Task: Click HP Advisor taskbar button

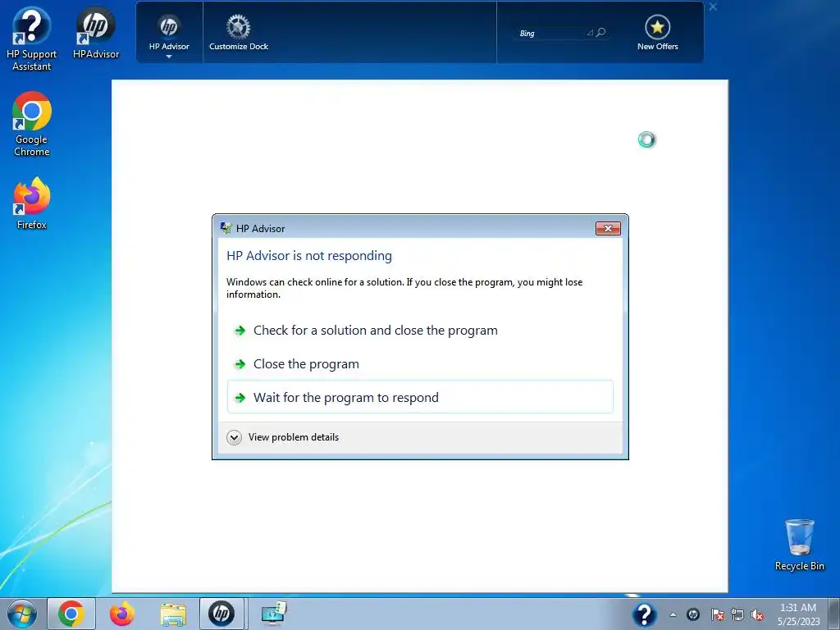Action: click(221, 614)
